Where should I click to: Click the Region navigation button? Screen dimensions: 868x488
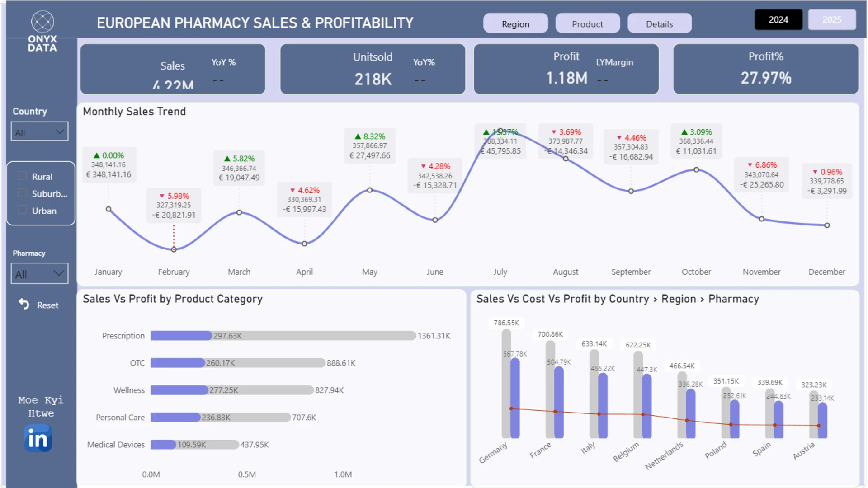coord(515,23)
